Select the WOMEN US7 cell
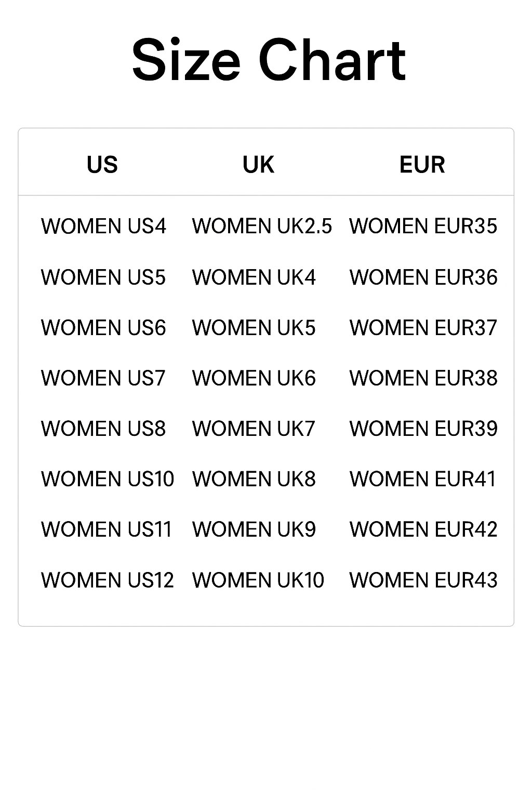 tap(103, 378)
